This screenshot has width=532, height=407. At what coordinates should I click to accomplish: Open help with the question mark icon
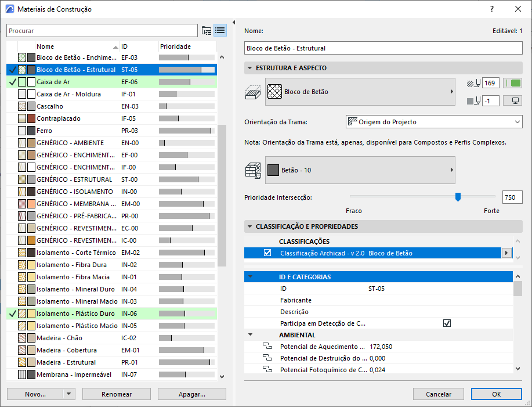(x=492, y=9)
